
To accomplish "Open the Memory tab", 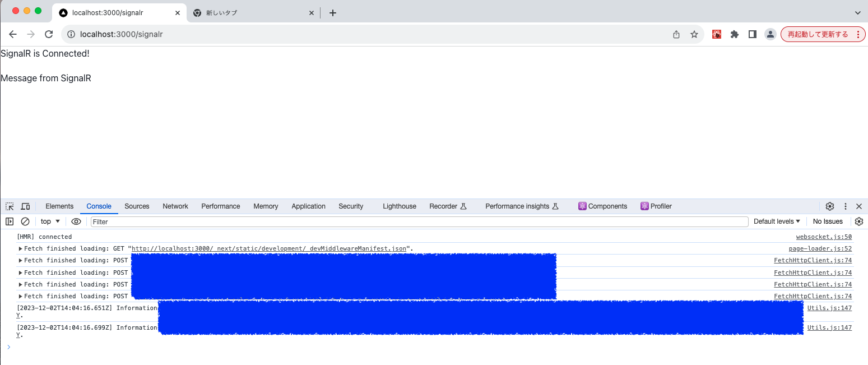I will [x=266, y=206].
